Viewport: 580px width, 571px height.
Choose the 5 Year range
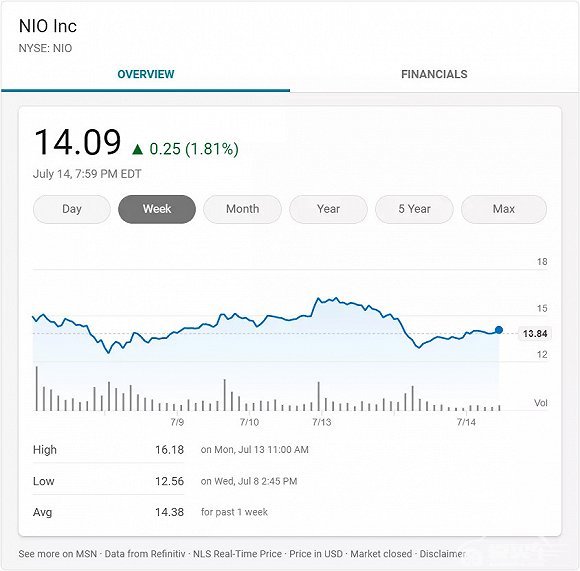414,209
